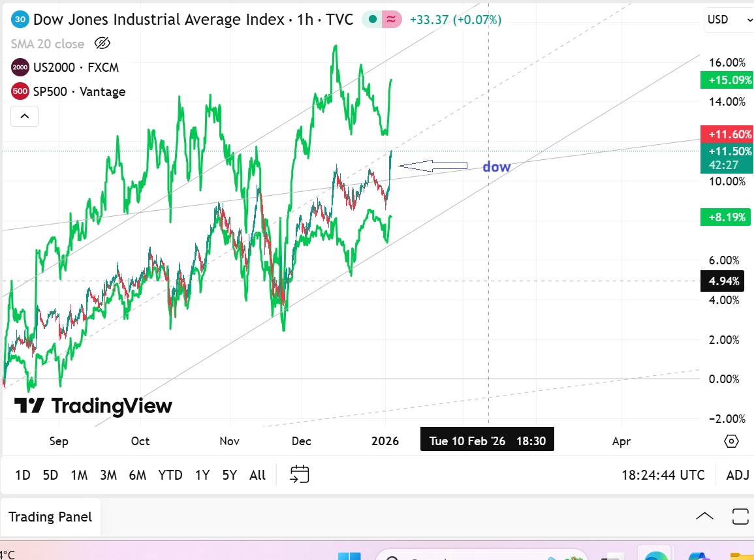Click the US2000 symbol icon
The height and width of the screenshot is (560, 754).
point(20,67)
